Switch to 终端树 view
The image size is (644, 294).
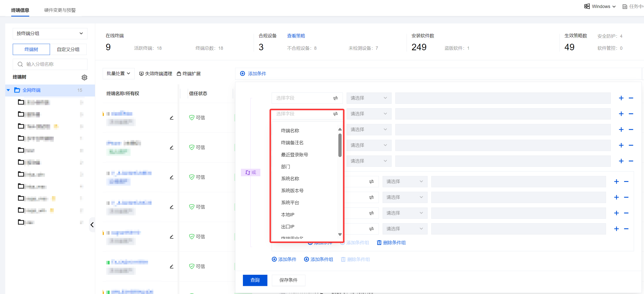click(31, 49)
